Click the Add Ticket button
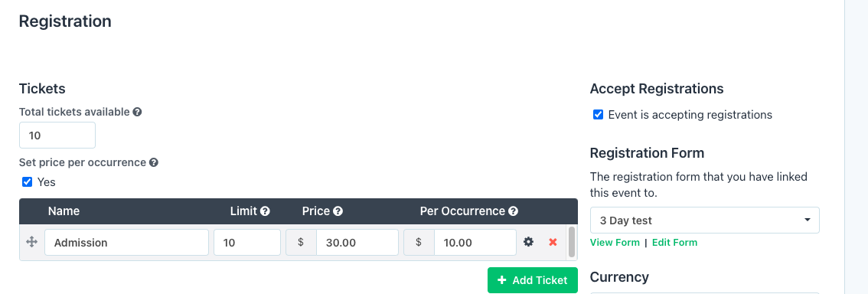This screenshot has height=294, width=868. [533, 280]
